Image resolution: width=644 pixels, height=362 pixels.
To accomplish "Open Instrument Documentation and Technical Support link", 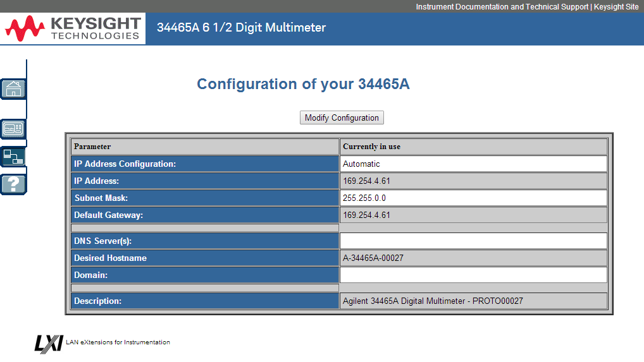I will [502, 6].
